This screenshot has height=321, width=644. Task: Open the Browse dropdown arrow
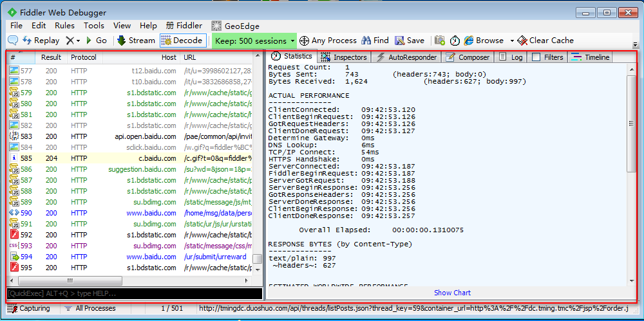pyautogui.click(x=512, y=41)
